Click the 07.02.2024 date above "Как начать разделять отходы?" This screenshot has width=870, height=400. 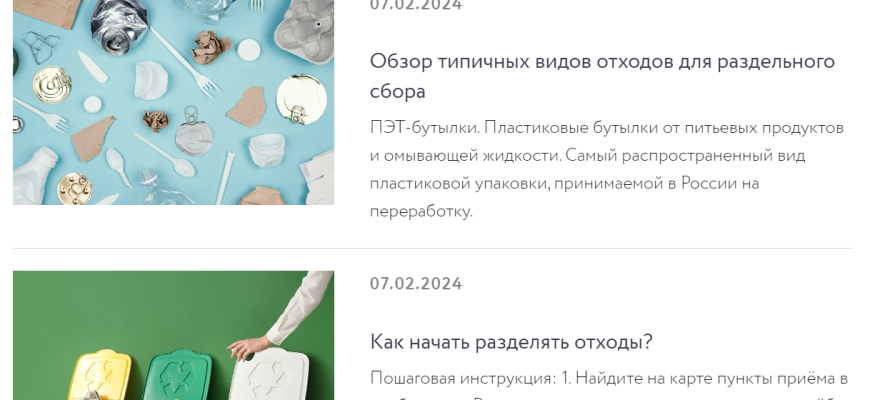pos(416,283)
